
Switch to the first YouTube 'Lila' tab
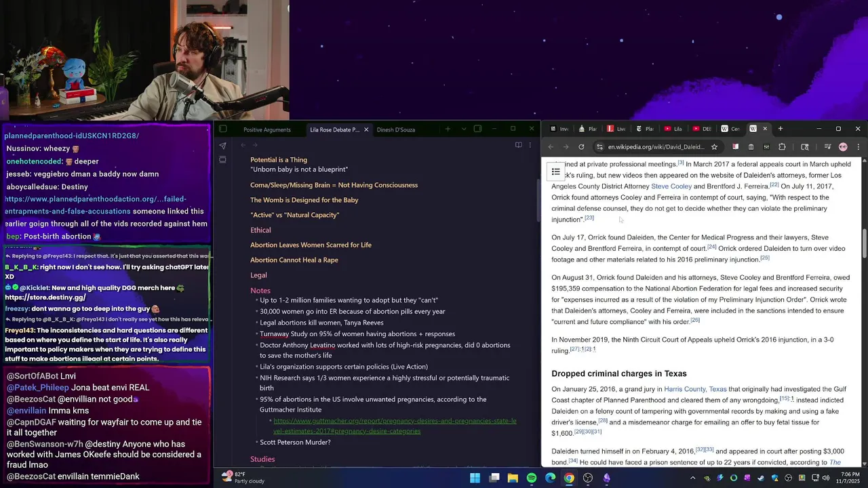click(x=673, y=129)
